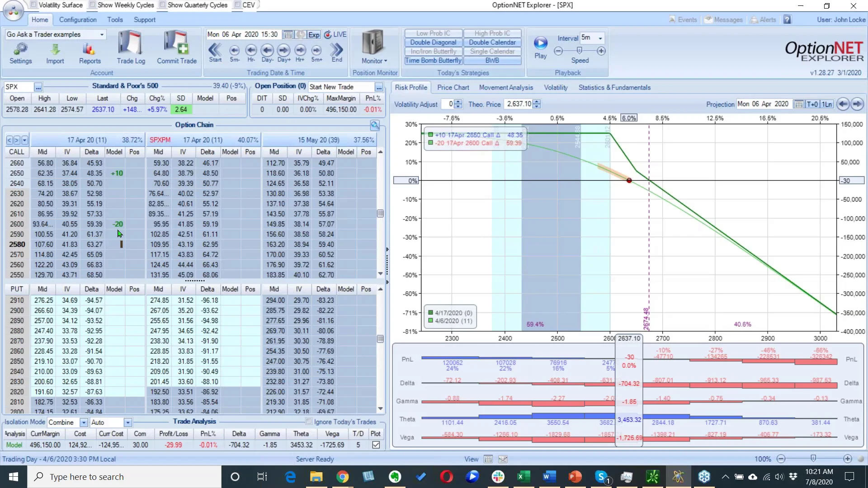Screen dimensions: 868x488
Task: Advance one day (Day+)
Action: 284,52
